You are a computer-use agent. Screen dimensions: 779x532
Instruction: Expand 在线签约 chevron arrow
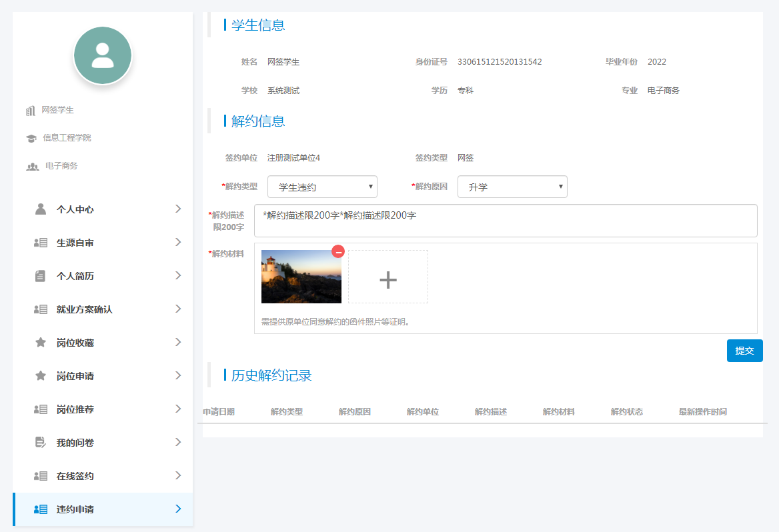pos(178,475)
